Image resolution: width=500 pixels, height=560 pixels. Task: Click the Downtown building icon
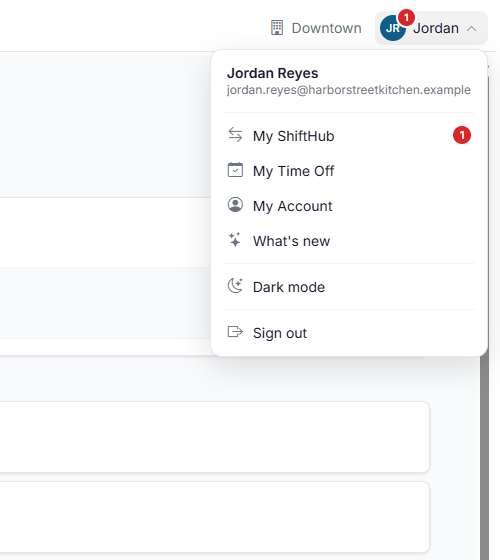[x=277, y=28]
